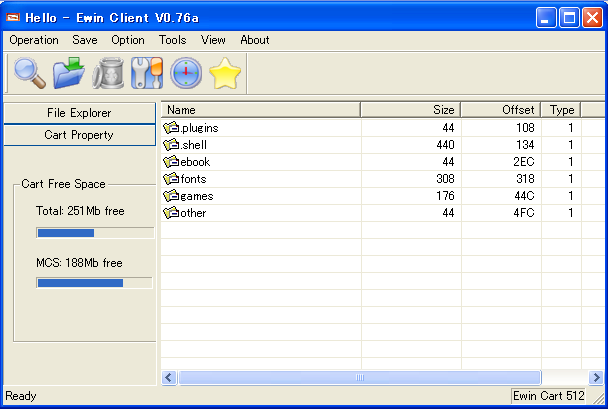The image size is (608, 409).
Task: Select the ebook row name
Action: 195,162
